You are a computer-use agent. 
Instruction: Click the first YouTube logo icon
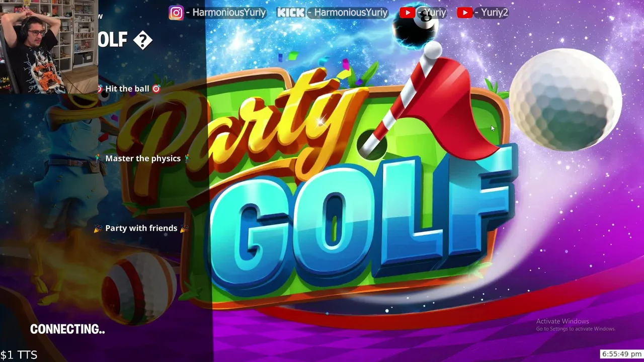click(407, 13)
